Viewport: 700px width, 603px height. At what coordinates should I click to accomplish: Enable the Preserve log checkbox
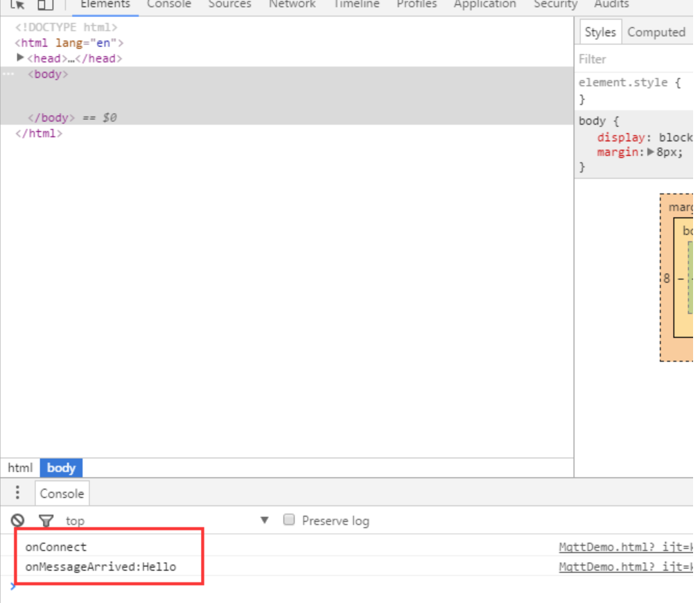pos(290,520)
